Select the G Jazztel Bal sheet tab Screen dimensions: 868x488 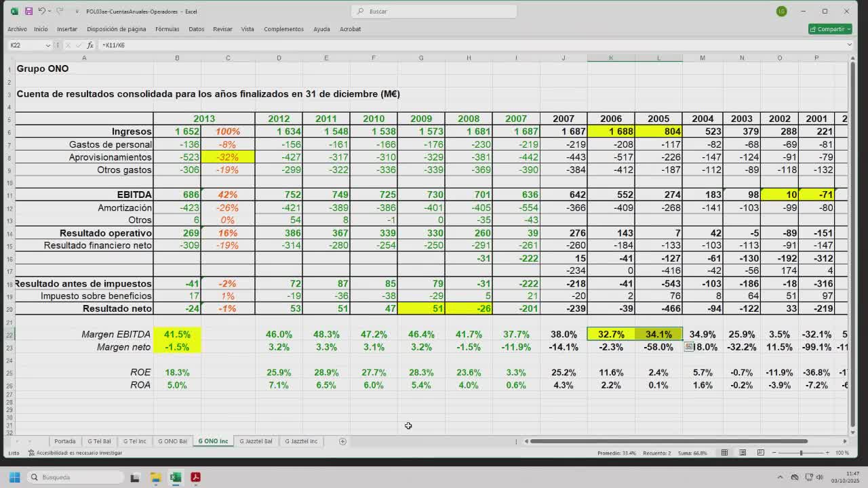256,441
